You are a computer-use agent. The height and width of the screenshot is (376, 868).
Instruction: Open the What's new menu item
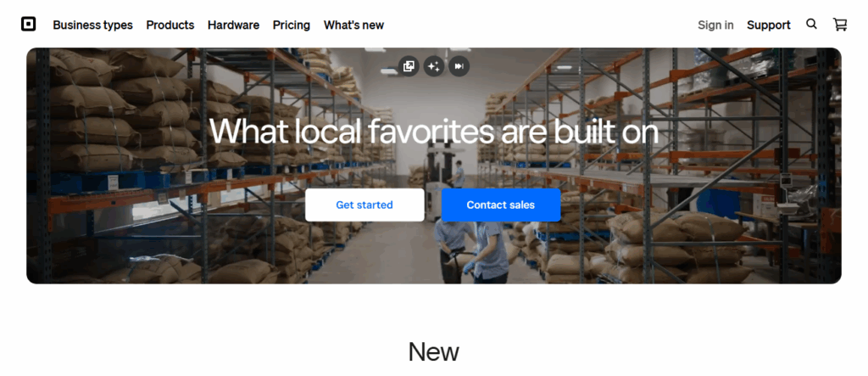tap(353, 25)
